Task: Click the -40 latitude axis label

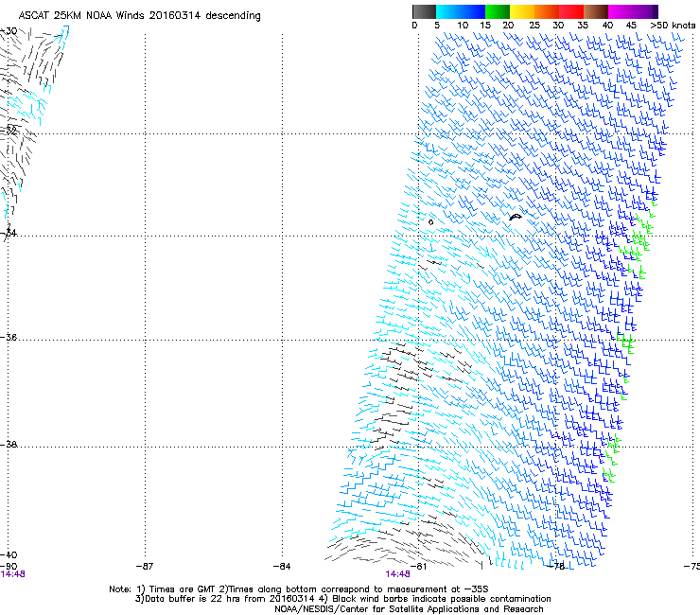Action: [9, 554]
